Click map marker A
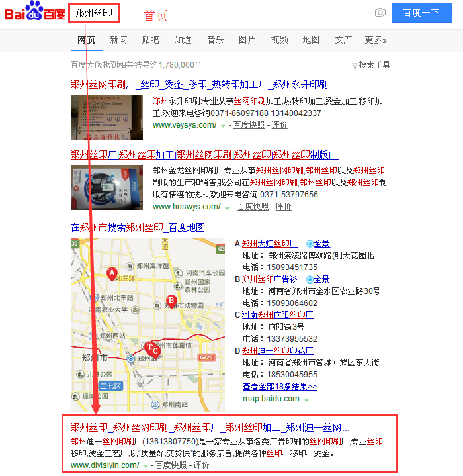The image size is (463, 476). click(112, 274)
